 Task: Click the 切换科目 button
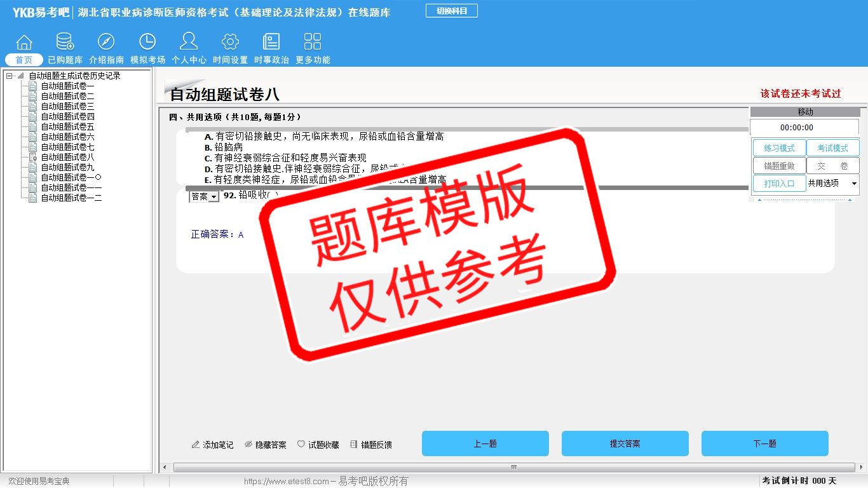[452, 11]
